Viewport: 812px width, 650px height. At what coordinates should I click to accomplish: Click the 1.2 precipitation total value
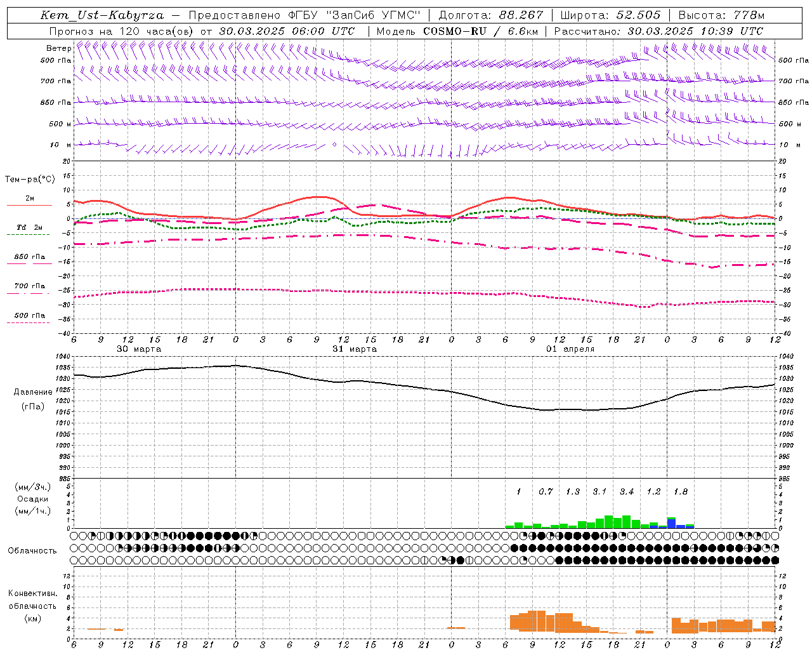[x=653, y=491]
